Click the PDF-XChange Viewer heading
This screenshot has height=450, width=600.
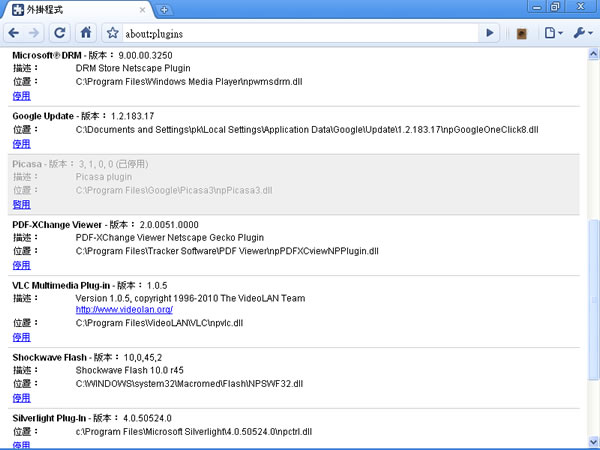pyautogui.click(x=57, y=225)
